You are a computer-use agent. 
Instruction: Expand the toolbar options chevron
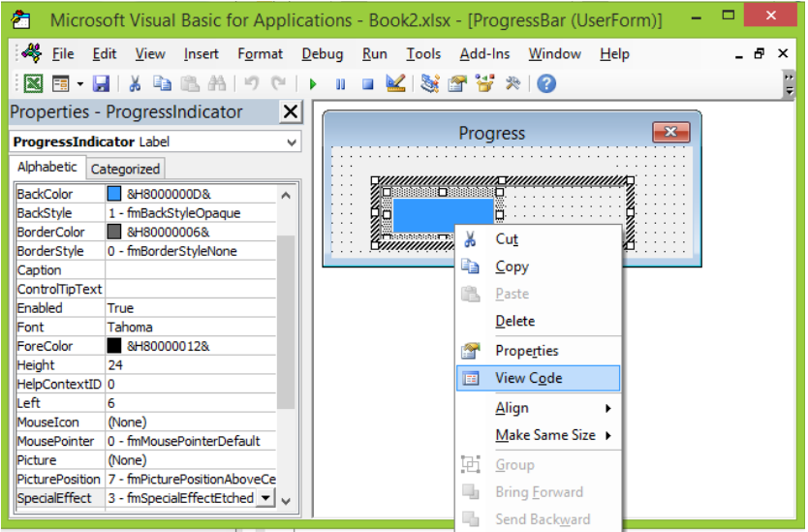[x=789, y=84]
